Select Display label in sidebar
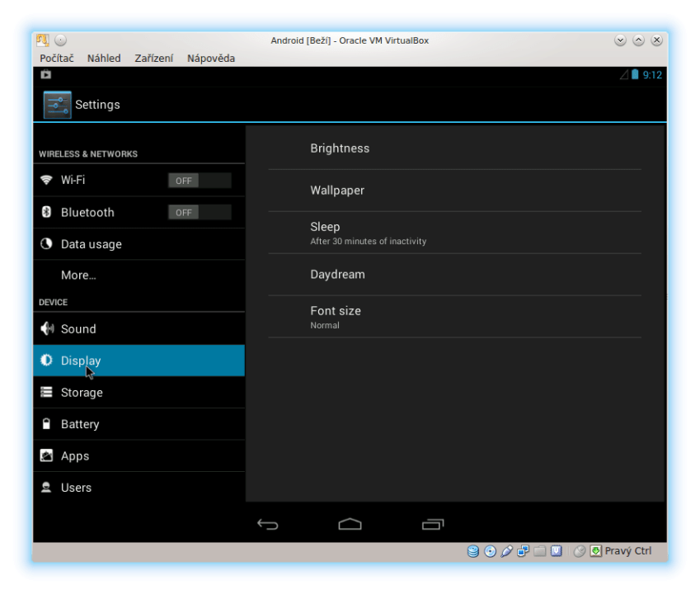Screen dimensions: 700x594 [81, 361]
